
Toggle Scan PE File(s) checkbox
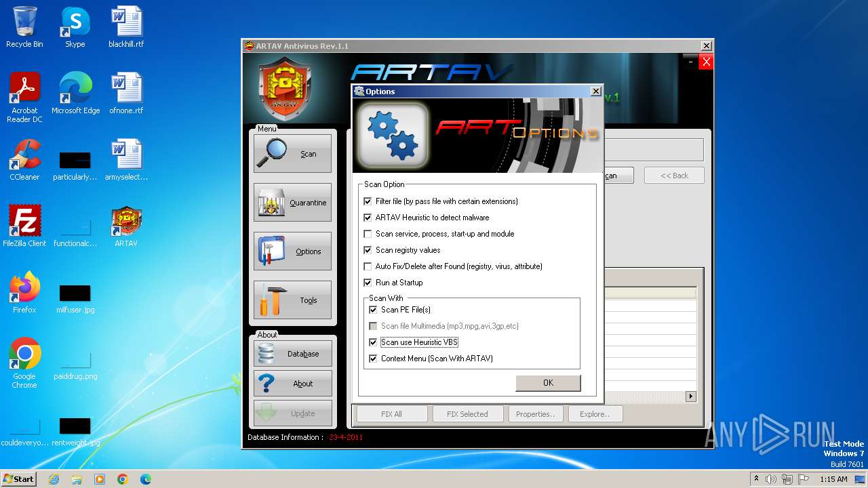pos(373,310)
